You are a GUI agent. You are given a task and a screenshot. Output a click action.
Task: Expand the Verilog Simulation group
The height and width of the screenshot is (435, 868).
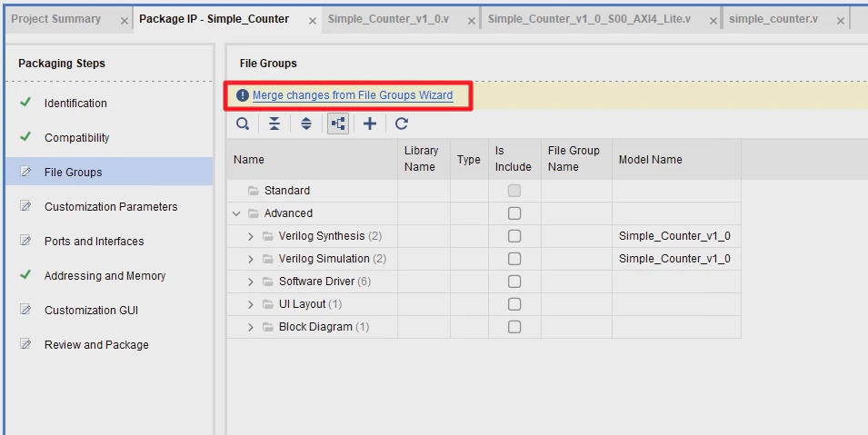point(251,259)
